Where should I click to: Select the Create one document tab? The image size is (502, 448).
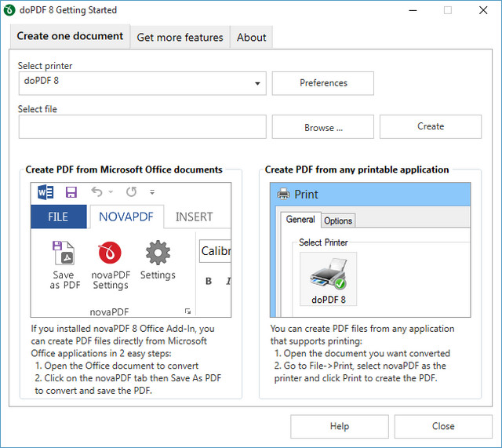(70, 36)
